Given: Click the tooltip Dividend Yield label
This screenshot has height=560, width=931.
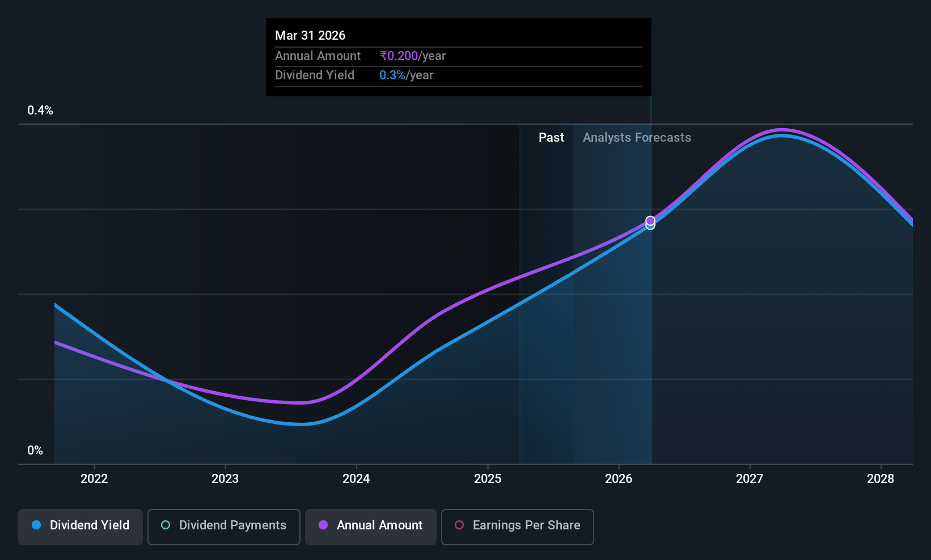Looking at the screenshot, I should [x=315, y=75].
